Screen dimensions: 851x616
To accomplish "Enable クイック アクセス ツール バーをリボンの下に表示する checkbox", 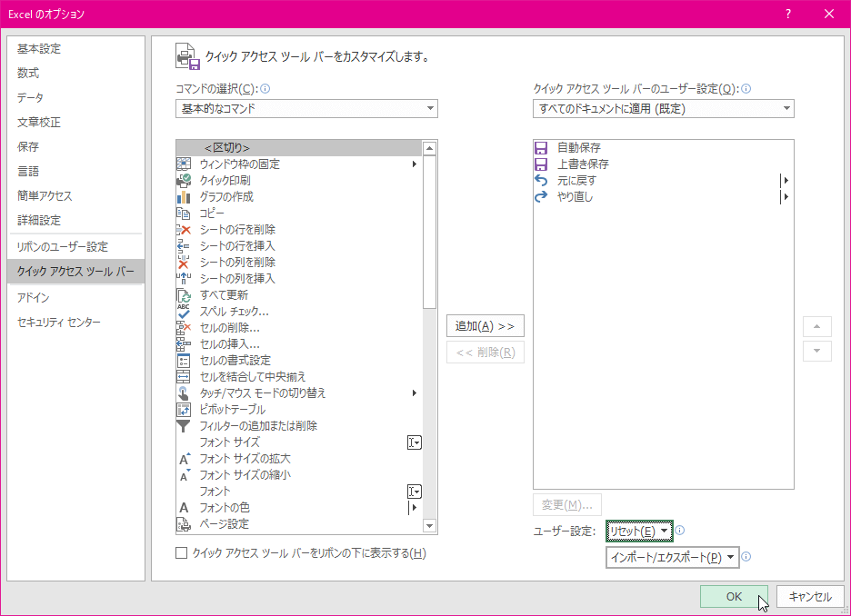I will coord(182,552).
